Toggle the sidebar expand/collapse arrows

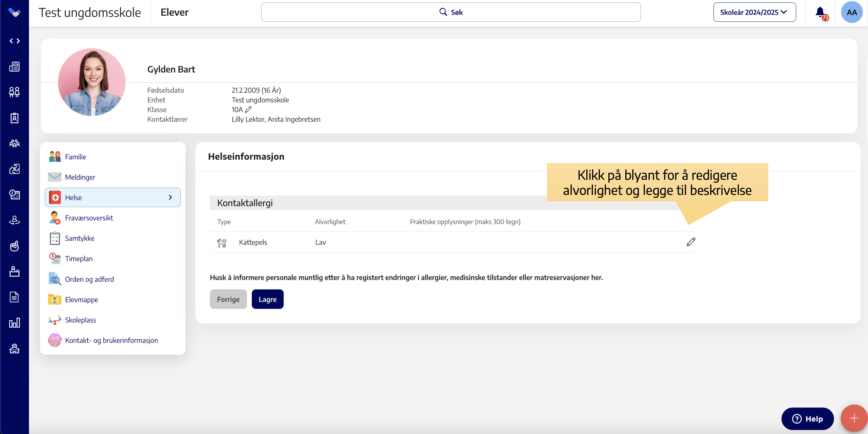click(x=15, y=41)
